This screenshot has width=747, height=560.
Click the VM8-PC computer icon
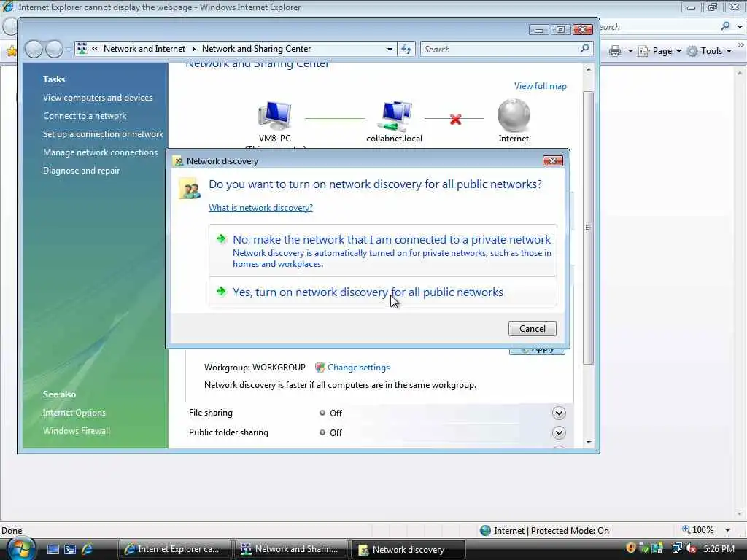pos(275,115)
